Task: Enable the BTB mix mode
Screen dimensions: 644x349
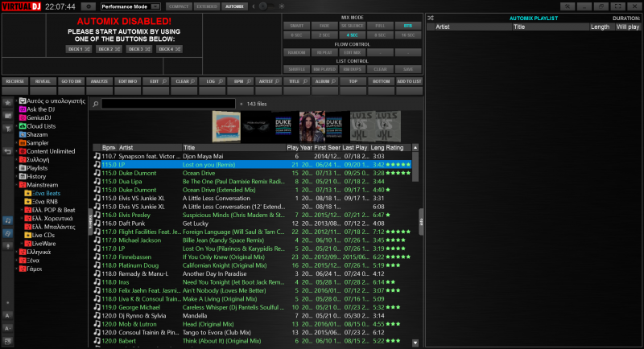Action: [407, 26]
